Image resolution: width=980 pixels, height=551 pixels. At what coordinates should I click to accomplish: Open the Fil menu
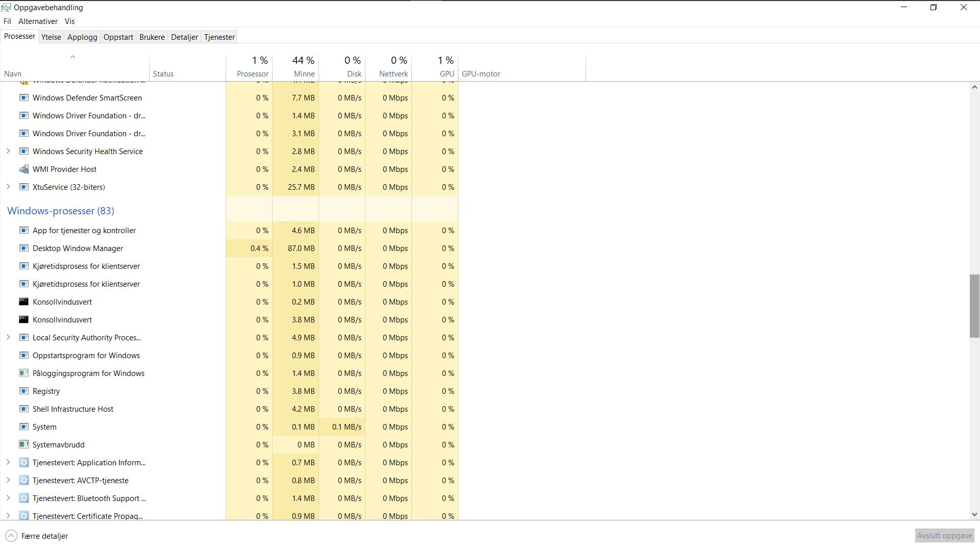(x=7, y=21)
